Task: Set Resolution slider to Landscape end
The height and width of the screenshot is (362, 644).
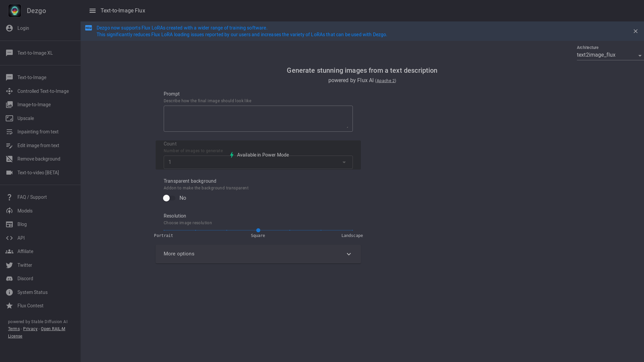Action: [353, 230]
